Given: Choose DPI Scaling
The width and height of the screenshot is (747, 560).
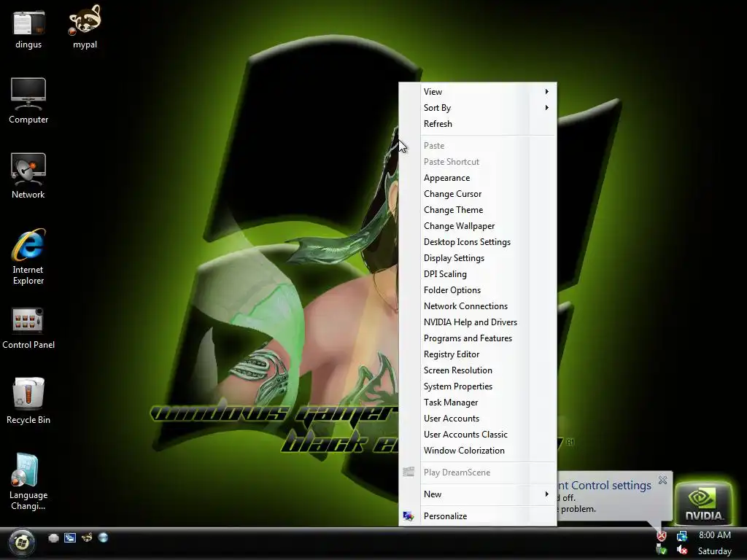Looking at the screenshot, I should 477,274.
